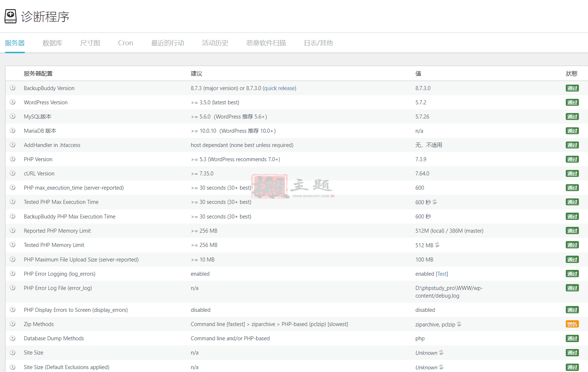Click the [Test] link for PHP error logging
Screen dimensions: 588x372
pyautogui.click(x=442, y=274)
